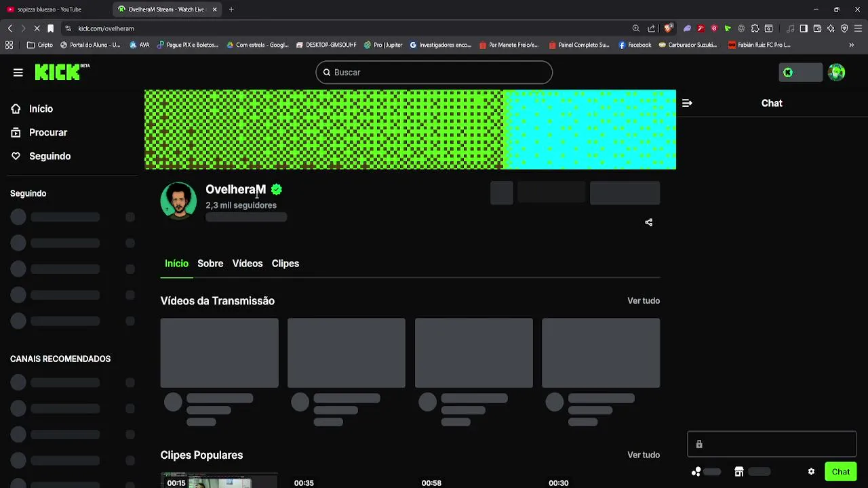Click the zoom magnifier icon in address bar
Image resolution: width=868 pixels, height=488 pixels.
click(636, 28)
